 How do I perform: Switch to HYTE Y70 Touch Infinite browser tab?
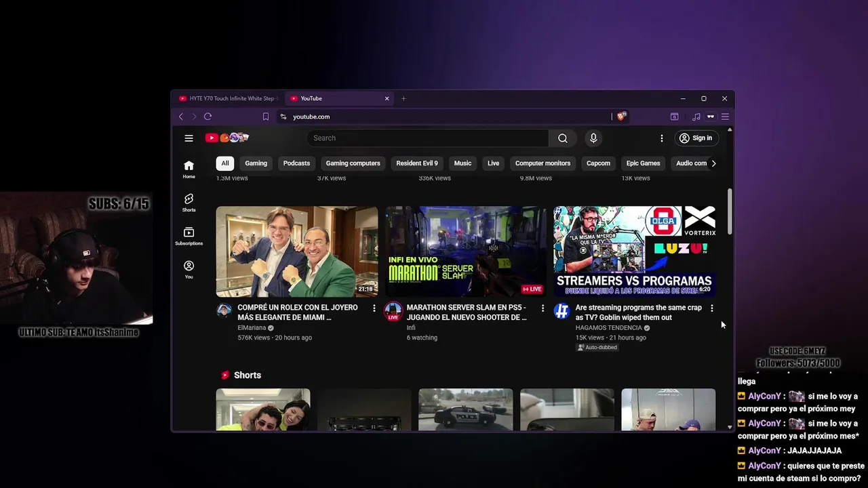click(228, 98)
